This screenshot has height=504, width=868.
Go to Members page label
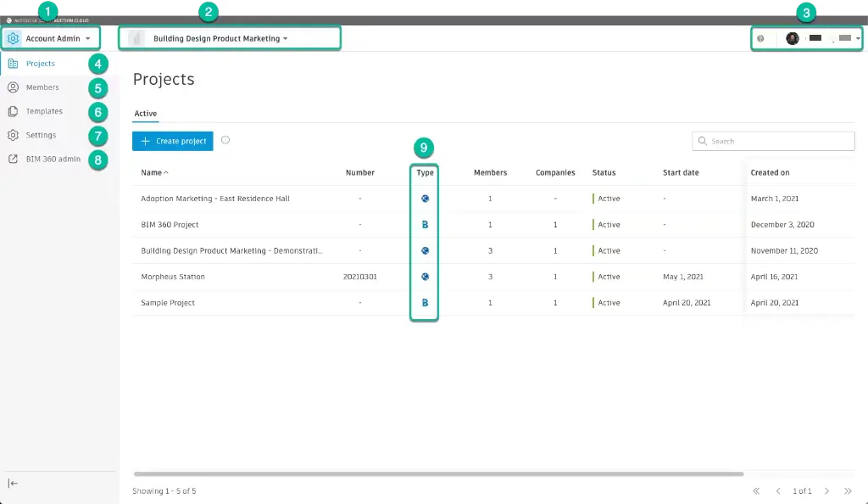pyautogui.click(x=42, y=87)
